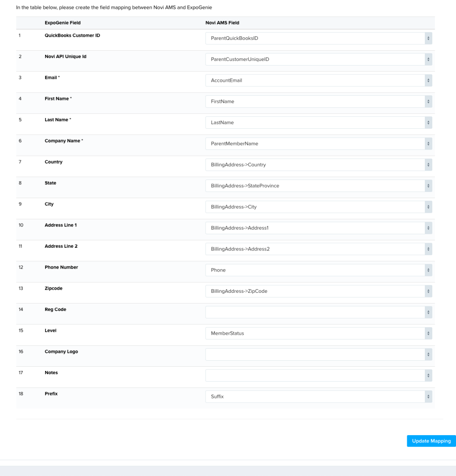Expand the State mapping dropdown

coord(319,186)
